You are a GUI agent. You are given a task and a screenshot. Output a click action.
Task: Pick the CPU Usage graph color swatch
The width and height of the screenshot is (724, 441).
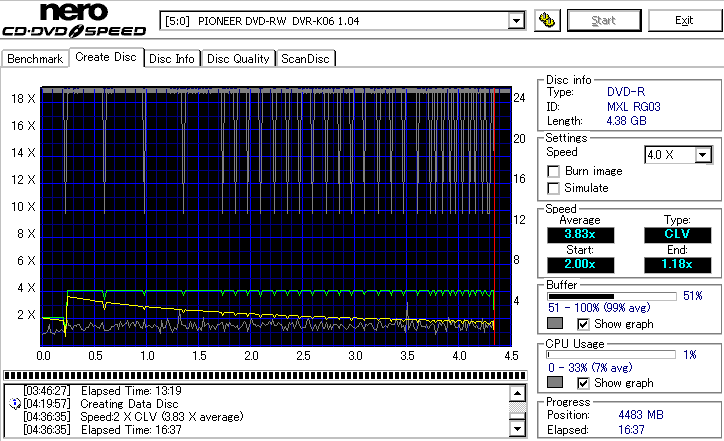pyautogui.click(x=555, y=382)
